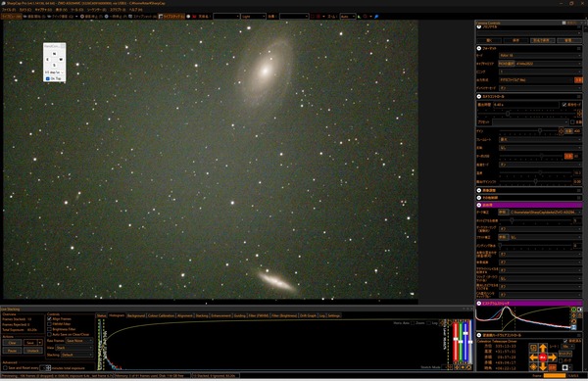Click the green auto-stretch icon by histogram
Screen dimensions: 588x381
[x=573, y=310]
